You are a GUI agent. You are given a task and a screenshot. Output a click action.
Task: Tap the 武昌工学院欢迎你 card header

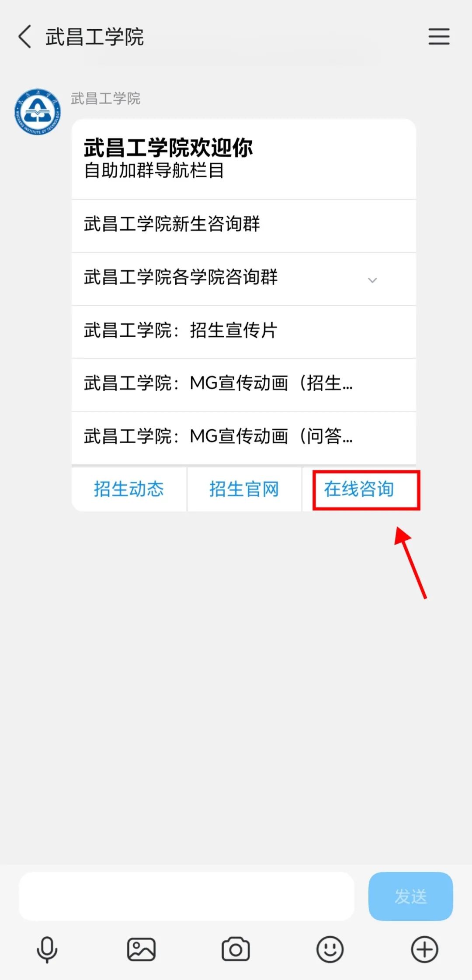pyautogui.click(x=244, y=159)
